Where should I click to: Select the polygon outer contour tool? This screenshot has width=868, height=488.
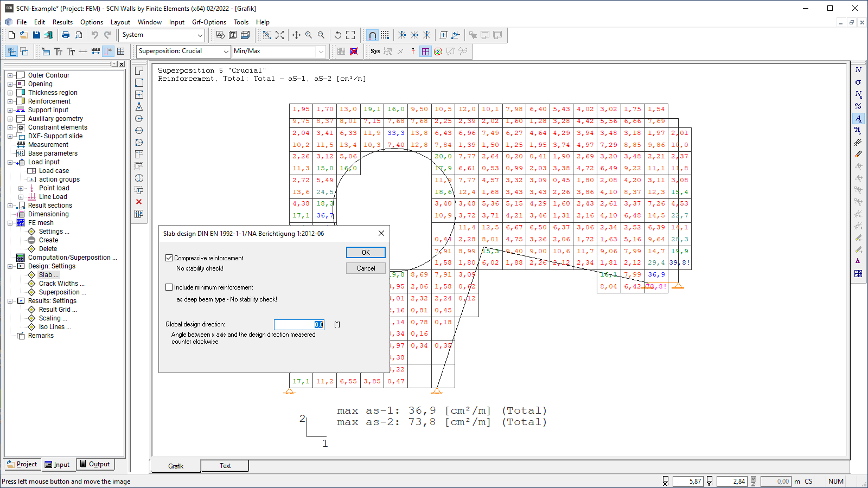(x=139, y=70)
